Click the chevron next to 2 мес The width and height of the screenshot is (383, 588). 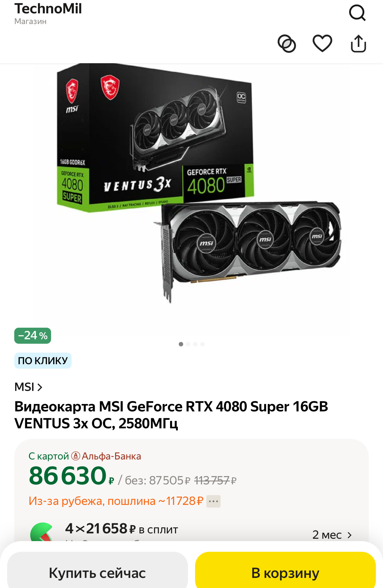pos(349,535)
